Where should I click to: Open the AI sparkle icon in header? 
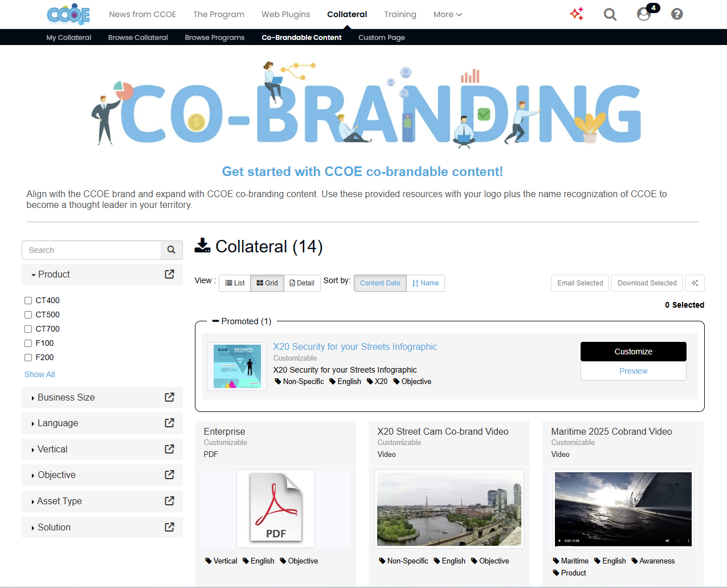coord(577,14)
